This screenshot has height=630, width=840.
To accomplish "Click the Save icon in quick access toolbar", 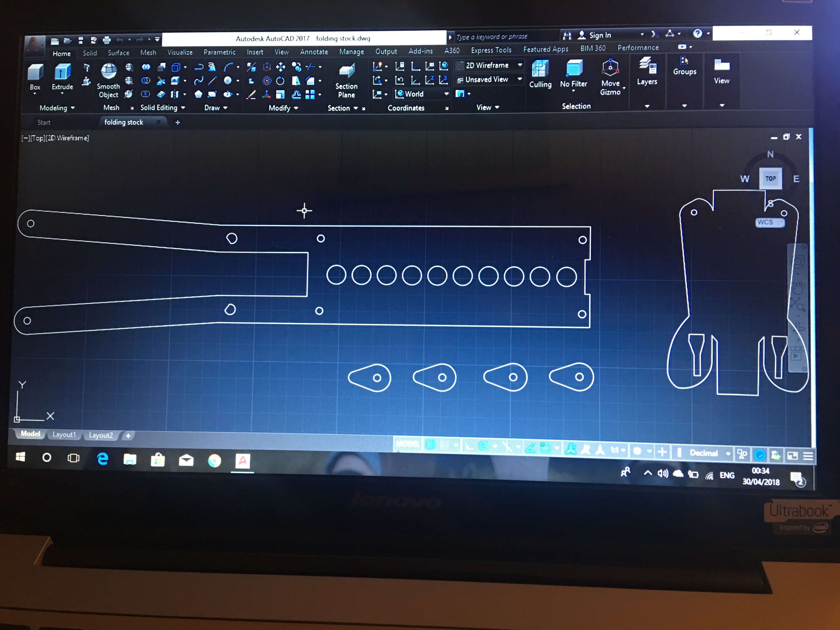I will (80, 40).
